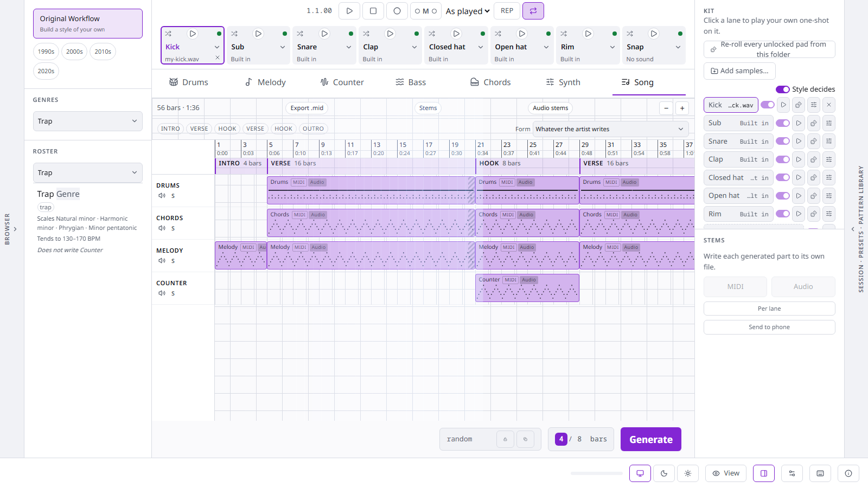This screenshot has height=488, width=868.
Task: Click the Generate button
Action: click(x=651, y=439)
